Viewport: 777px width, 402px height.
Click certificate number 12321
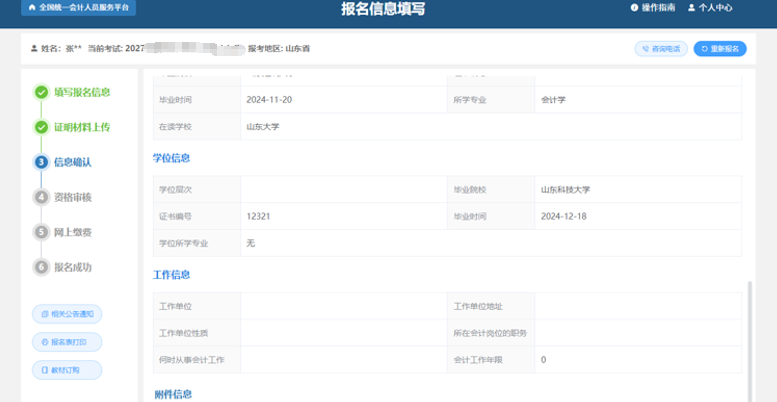[258, 217]
